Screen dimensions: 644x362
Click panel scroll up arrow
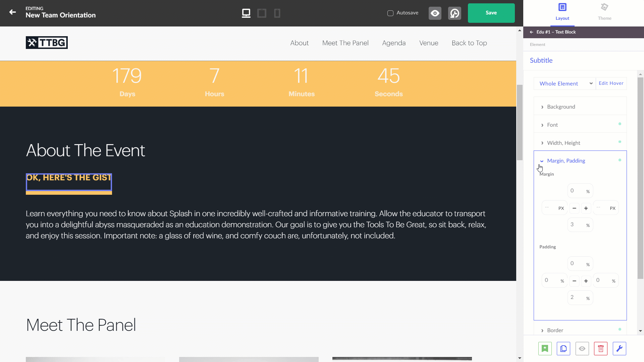pyautogui.click(x=640, y=74)
